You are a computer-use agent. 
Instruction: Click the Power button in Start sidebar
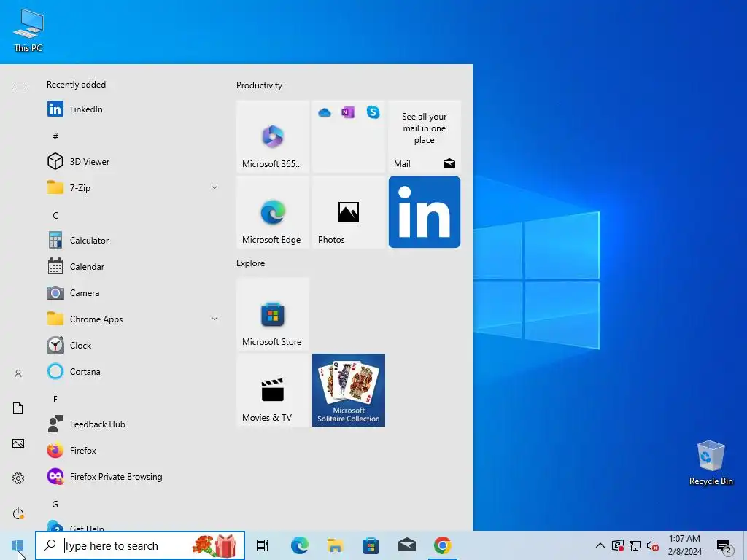18,513
